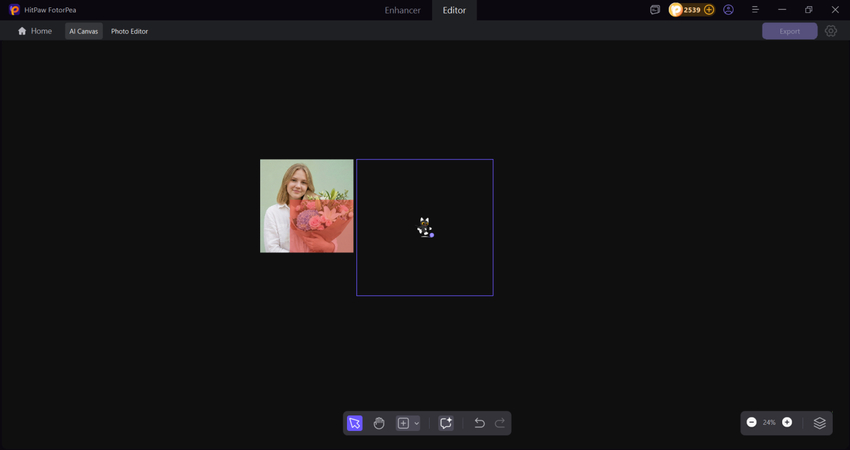
Task: Open the layers panel icon
Action: (x=820, y=423)
